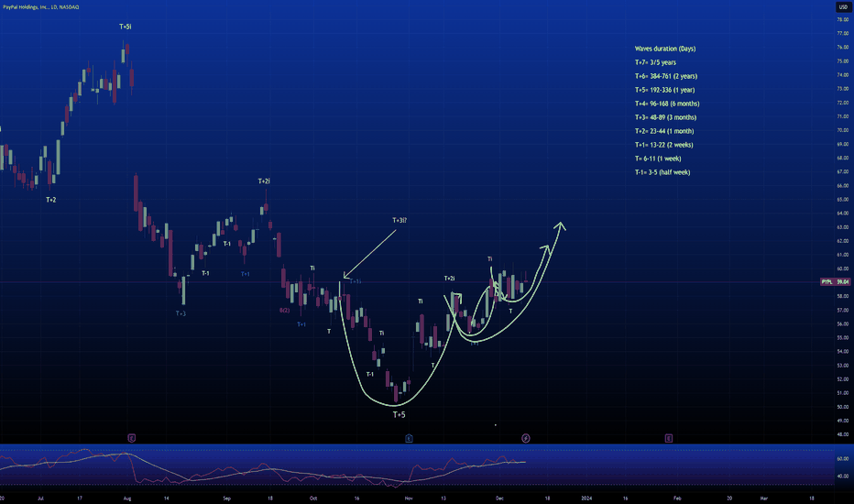
Task: Click the 70.00 price axis label
Action: tap(843, 130)
